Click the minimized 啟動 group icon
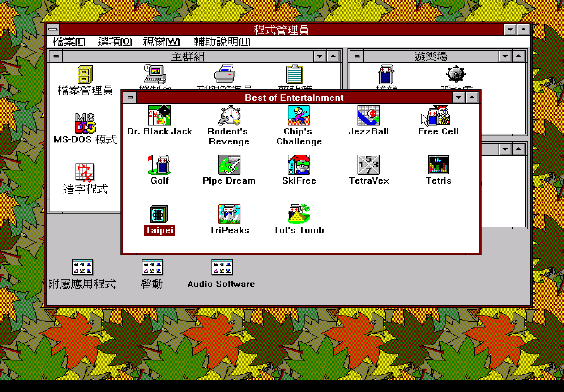 point(152,267)
